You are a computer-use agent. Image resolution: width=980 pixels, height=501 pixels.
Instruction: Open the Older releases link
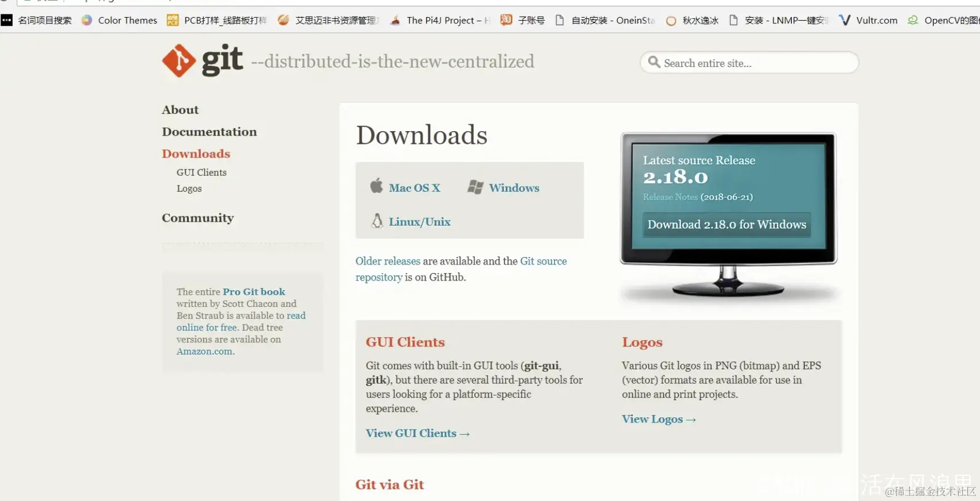tap(388, 261)
